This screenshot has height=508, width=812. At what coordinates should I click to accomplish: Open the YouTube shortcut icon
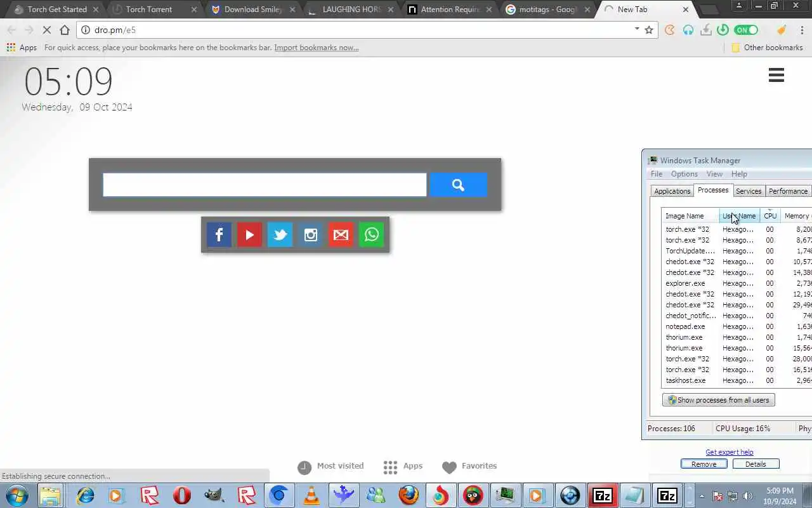pyautogui.click(x=249, y=235)
